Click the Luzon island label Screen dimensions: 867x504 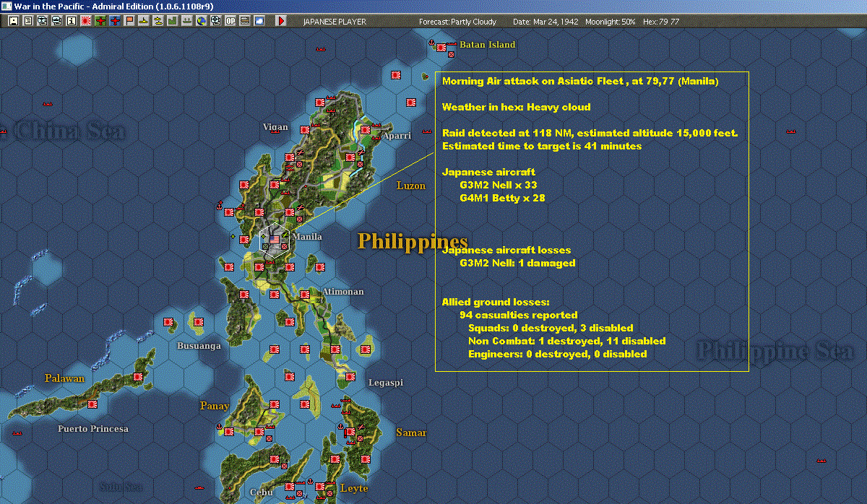coord(411,186)
